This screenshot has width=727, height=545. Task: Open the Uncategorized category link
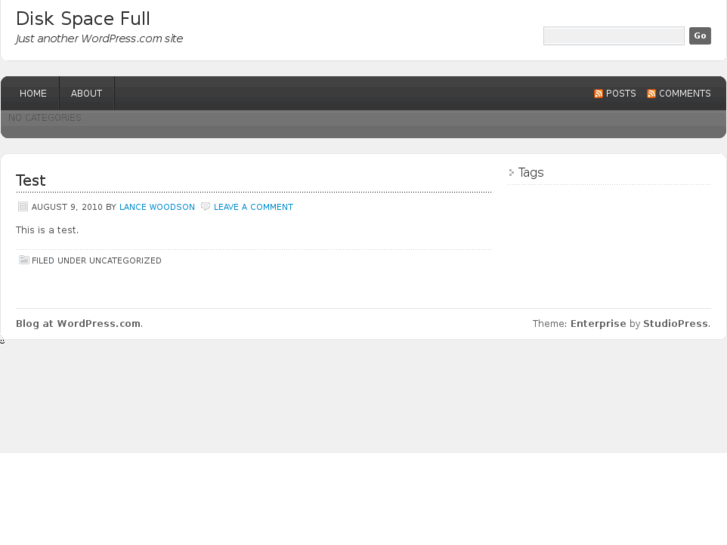[x=125, y=261]
